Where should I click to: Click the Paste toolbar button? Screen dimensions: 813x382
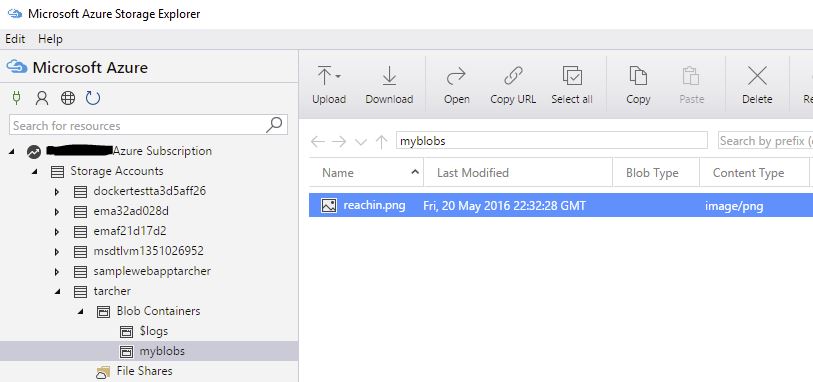(691, 85)
